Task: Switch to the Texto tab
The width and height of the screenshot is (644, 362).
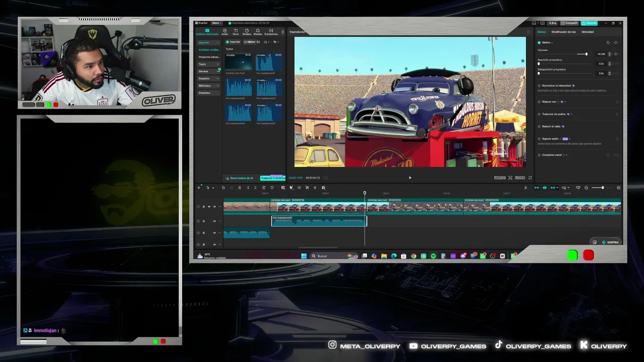Action: tap(235, 32)
